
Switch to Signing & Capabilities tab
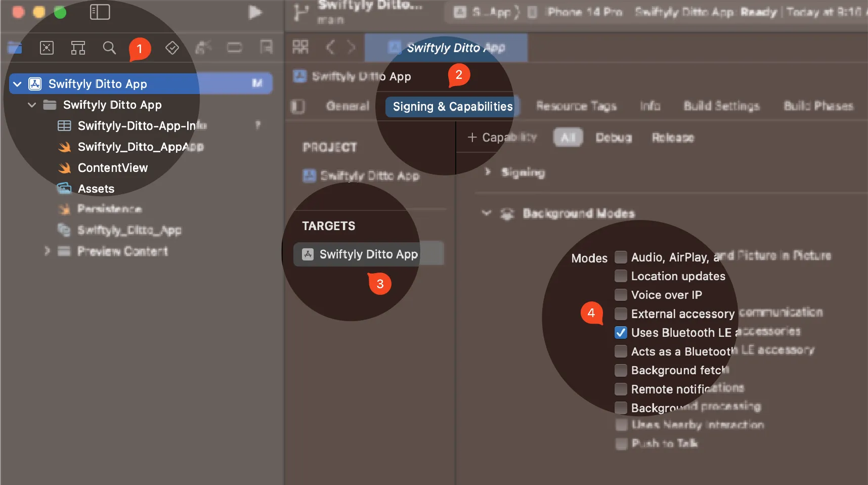click(x=453, y=107)
